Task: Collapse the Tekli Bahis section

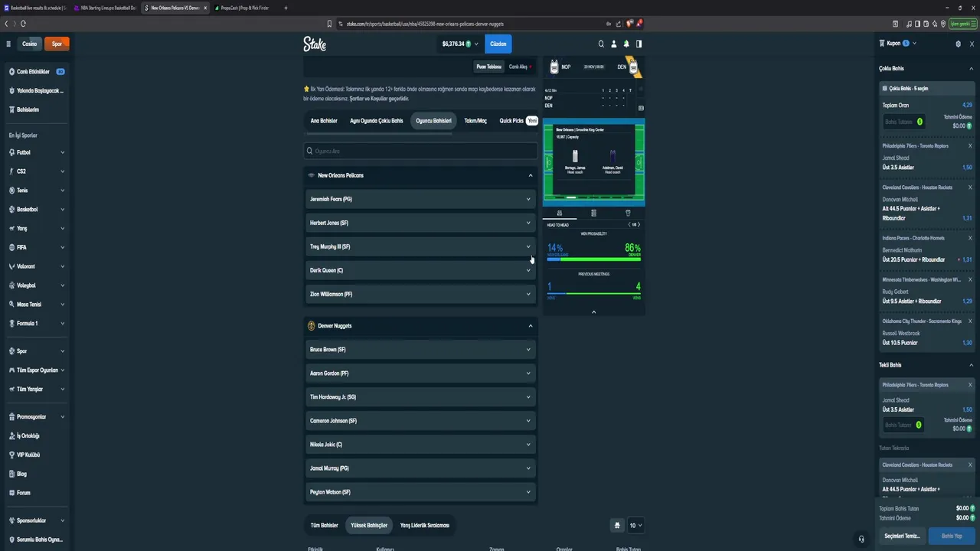Action: (x=971, y=365)
